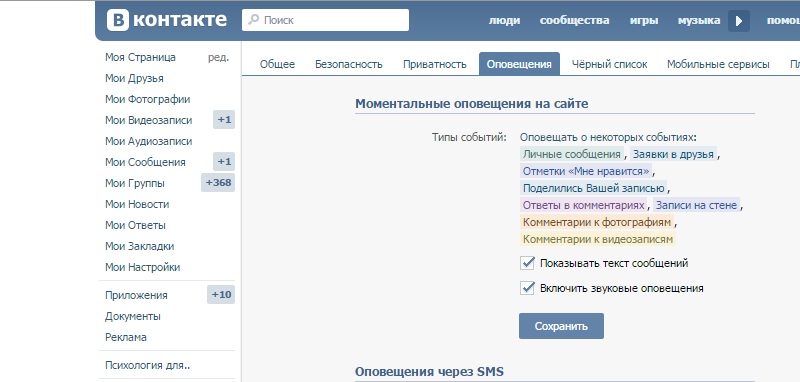Image resolution: width=800 pixels, height=382 pixels.
Task: Switch to the Приватность tab
Action: 435,64
